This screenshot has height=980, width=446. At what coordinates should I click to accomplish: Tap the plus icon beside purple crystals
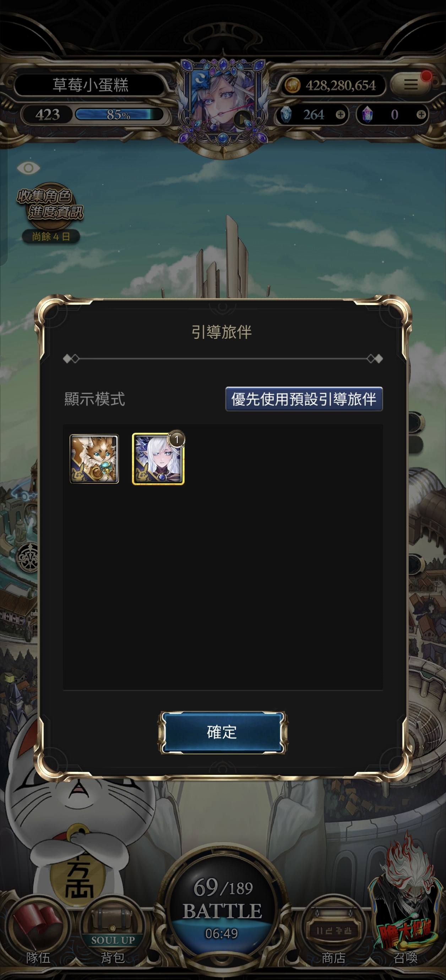pyautogui.click(x=421, y=114)
